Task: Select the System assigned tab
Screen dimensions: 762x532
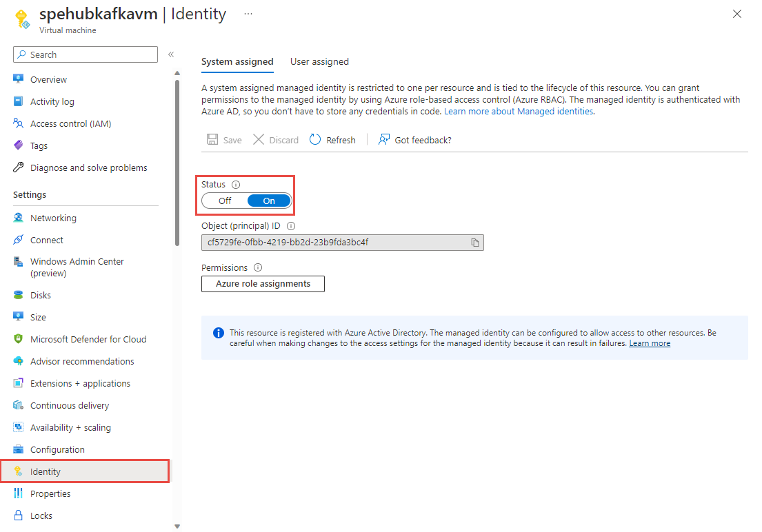Action: point(237,61)
